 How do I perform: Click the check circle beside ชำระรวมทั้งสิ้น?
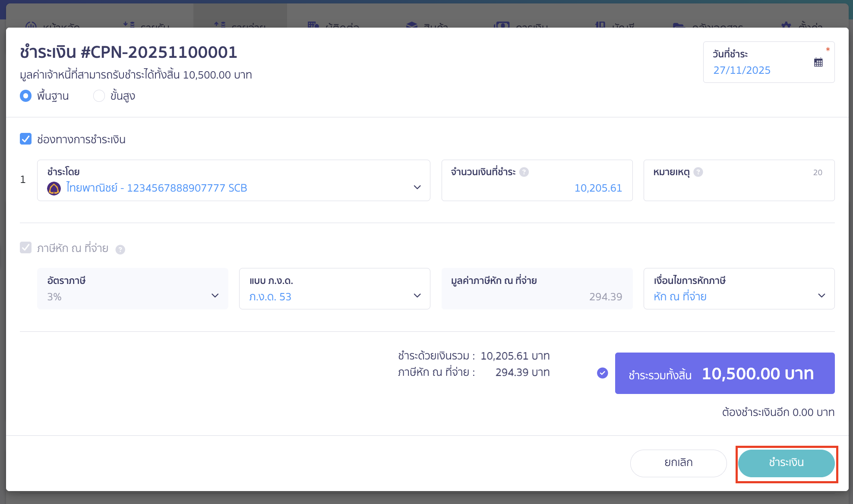pos(602,373)
